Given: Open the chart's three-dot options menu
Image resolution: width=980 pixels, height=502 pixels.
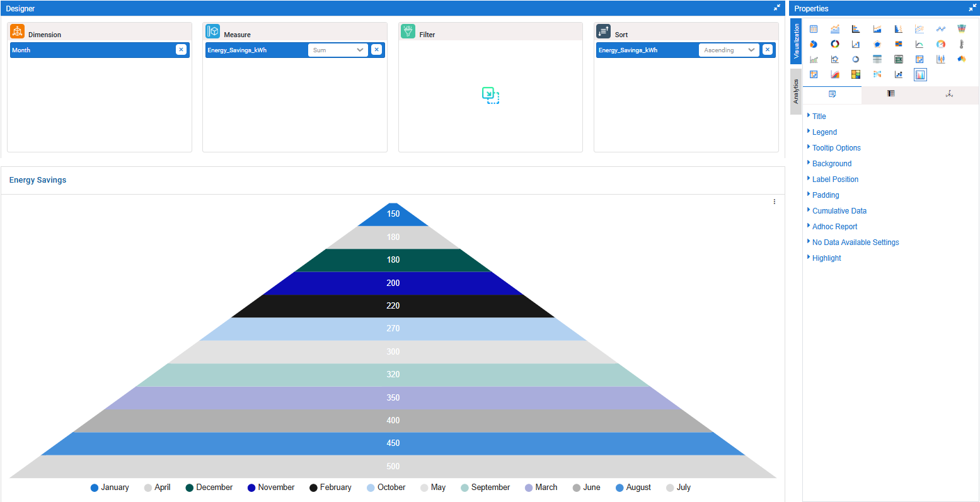Looking at the screenshot, I should (x=774, y=202).
